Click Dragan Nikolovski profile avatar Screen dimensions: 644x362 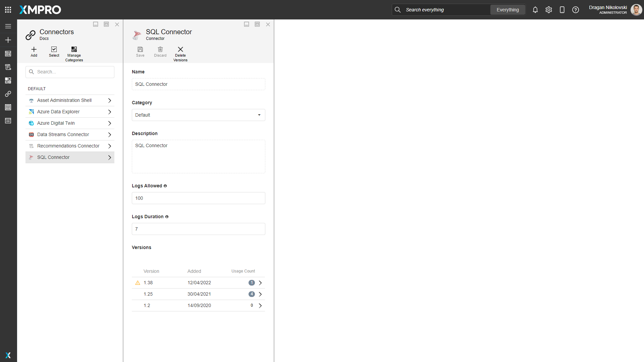pyautogui.click(x=636, y=10)
